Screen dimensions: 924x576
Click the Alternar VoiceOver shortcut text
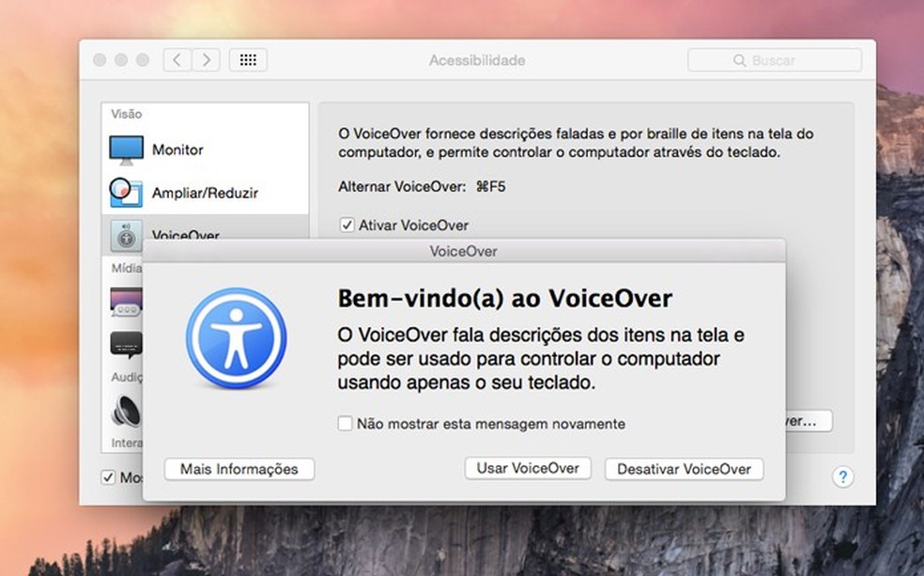click(422, 187)
